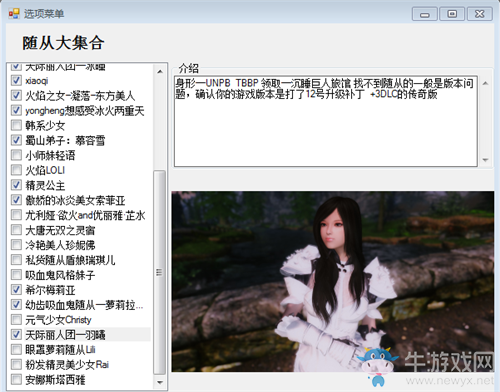Click the follower list scroll-down arrow
The image size is (500, 392).
(x=160, y=382)
